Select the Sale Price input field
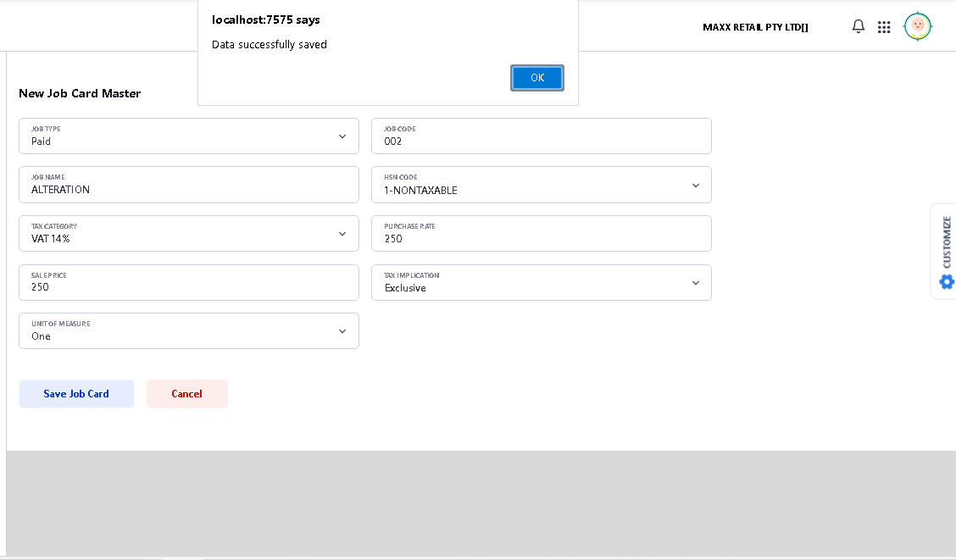956x560 pixels. point(188,283)
